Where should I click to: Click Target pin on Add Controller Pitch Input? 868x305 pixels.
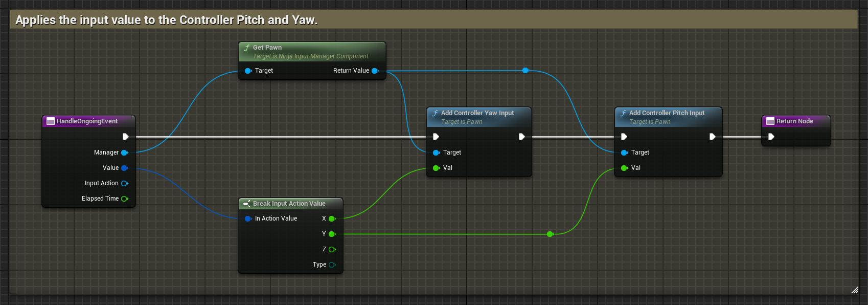pyautogui.click(x=624, y=152)
